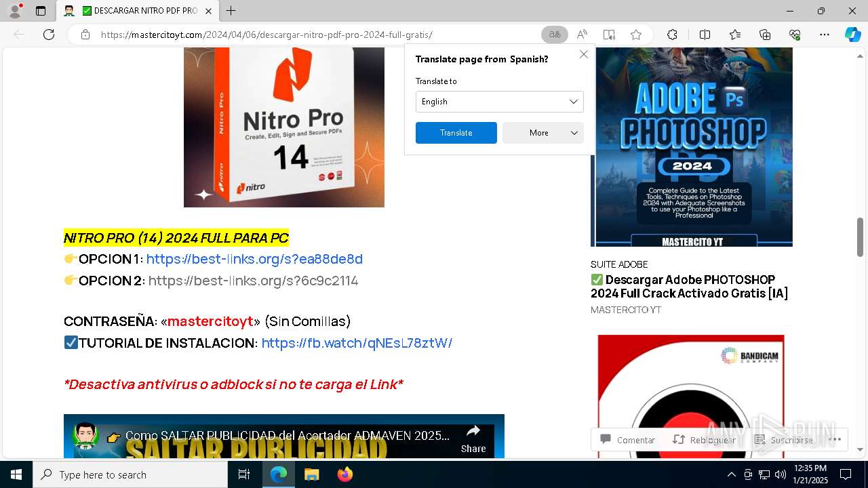Open the WordPress action bar ellipsis menu
The height and width of the screenshot is (488, 868).
click(x=835, y=440)
